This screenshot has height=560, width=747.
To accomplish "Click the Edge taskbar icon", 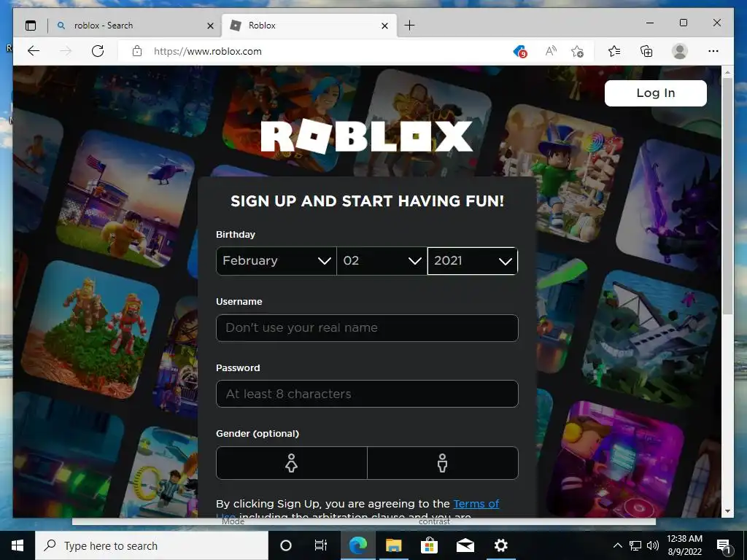I will coord(357,545).
